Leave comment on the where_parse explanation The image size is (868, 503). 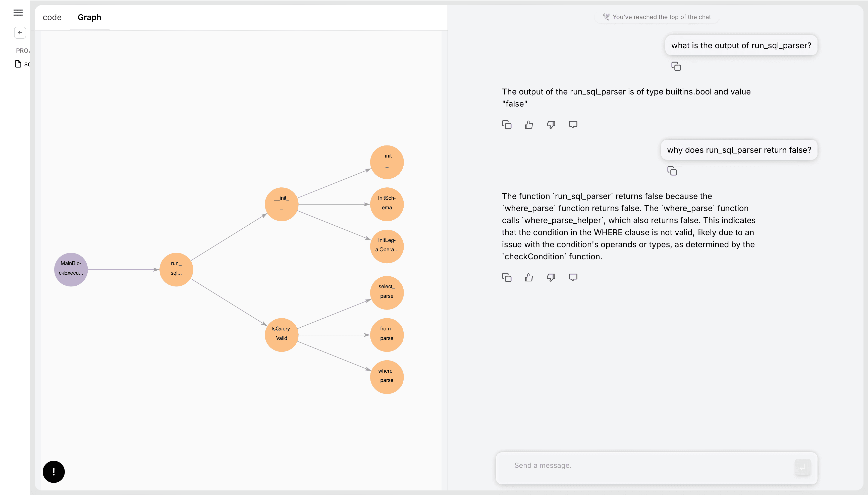pyautogui.click(x=573, y=277)
